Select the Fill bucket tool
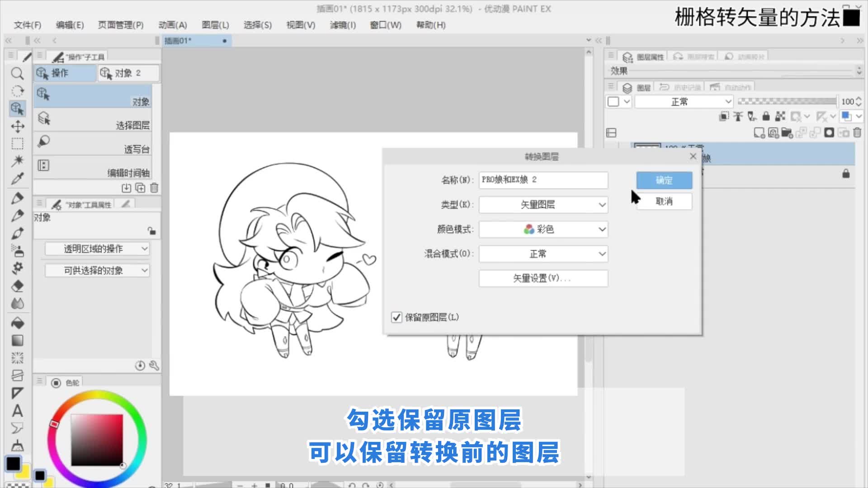 (17, 323)
